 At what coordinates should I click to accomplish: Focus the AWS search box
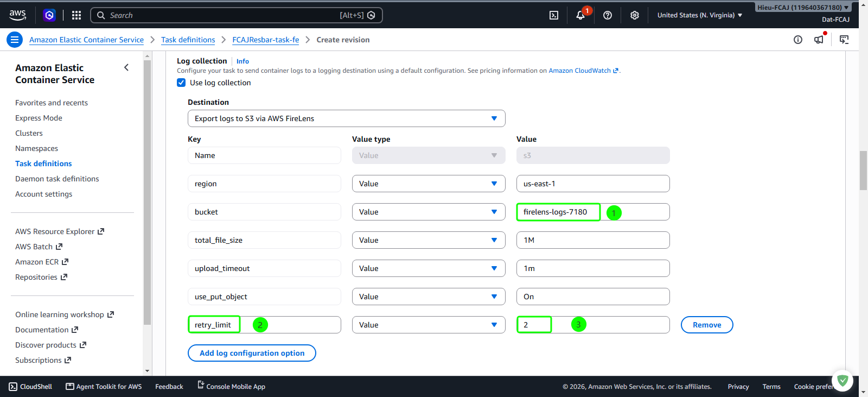tap(237, 15)
